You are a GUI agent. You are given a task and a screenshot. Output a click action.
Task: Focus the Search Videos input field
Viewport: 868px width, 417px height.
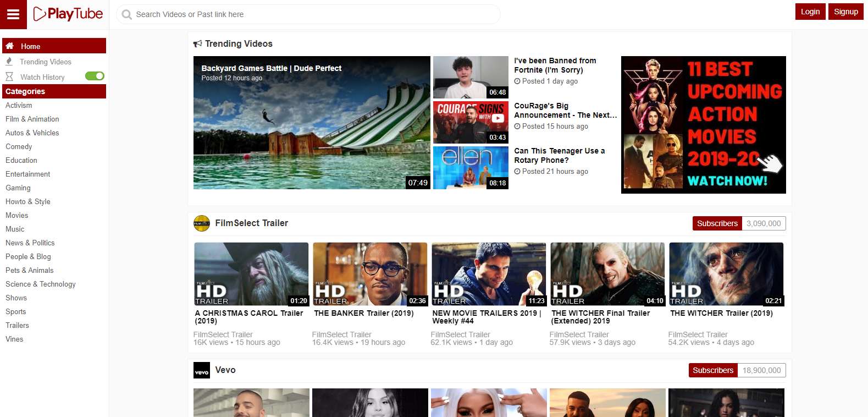pos(308,14)
